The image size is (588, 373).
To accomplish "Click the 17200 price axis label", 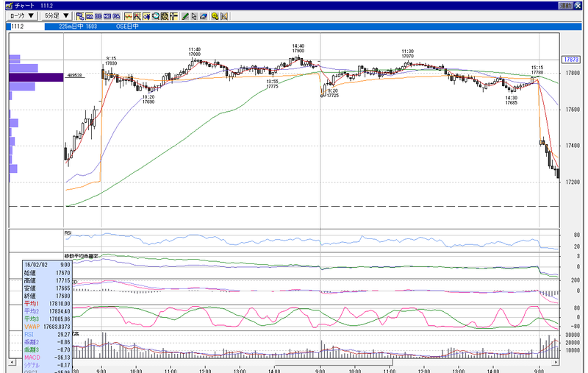I will click(x=573, y=182).
